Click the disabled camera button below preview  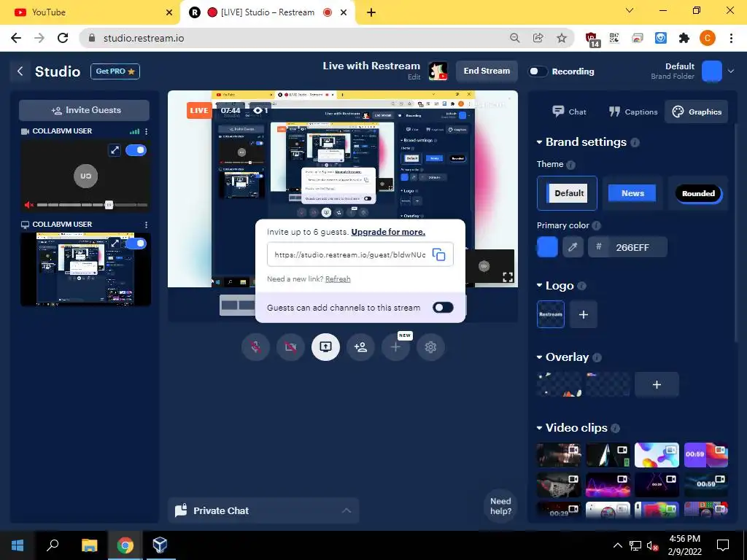coord(290,347)
